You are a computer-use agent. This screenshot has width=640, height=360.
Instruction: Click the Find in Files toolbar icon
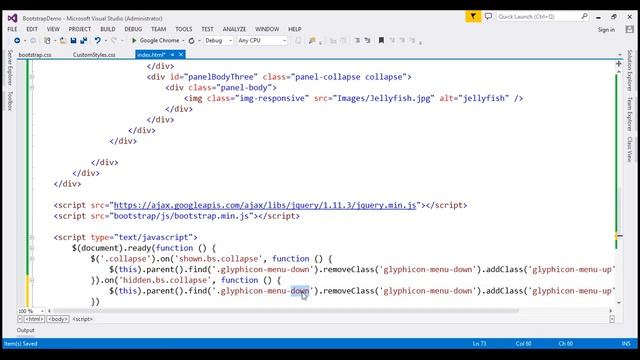[312, 40]
